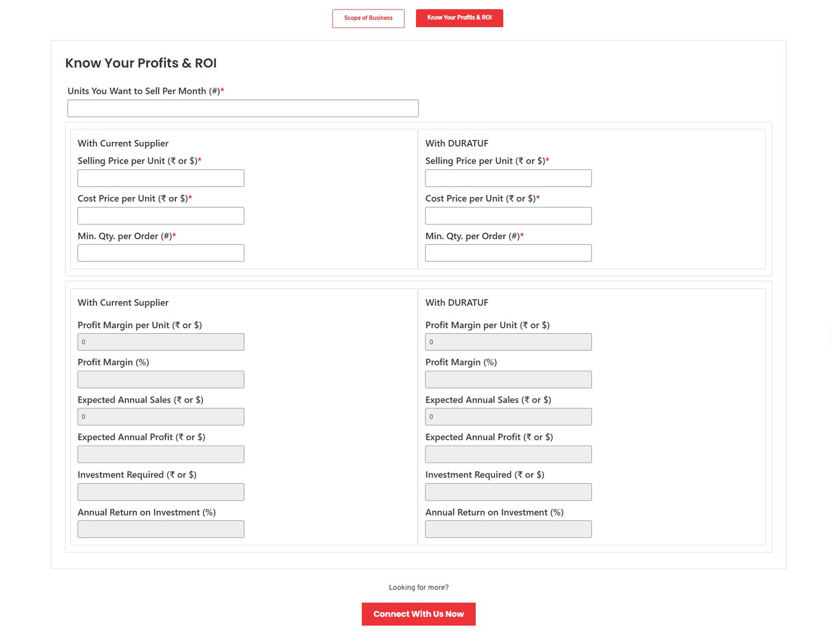Select DURATUF Investment Required output
The height and width of the screenshot is (644, 832).
click(x=508, y=492)
